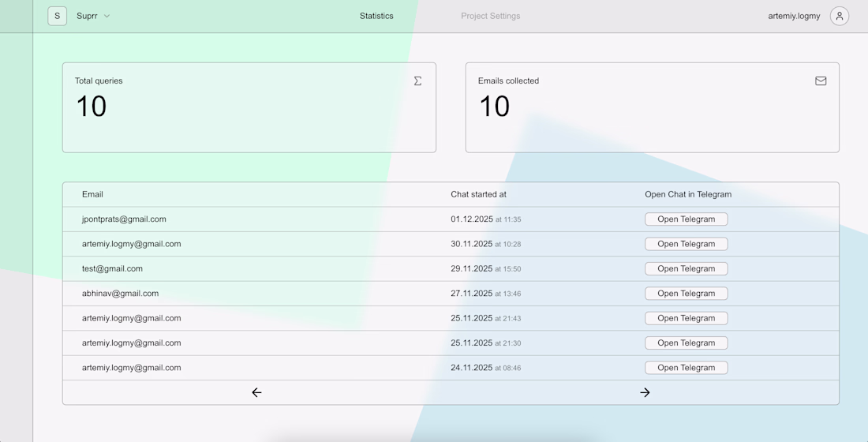The height and width of the screenshot is (442, 868).
Task: Click the Chat started at column header
Action: (x=478, y=194)
